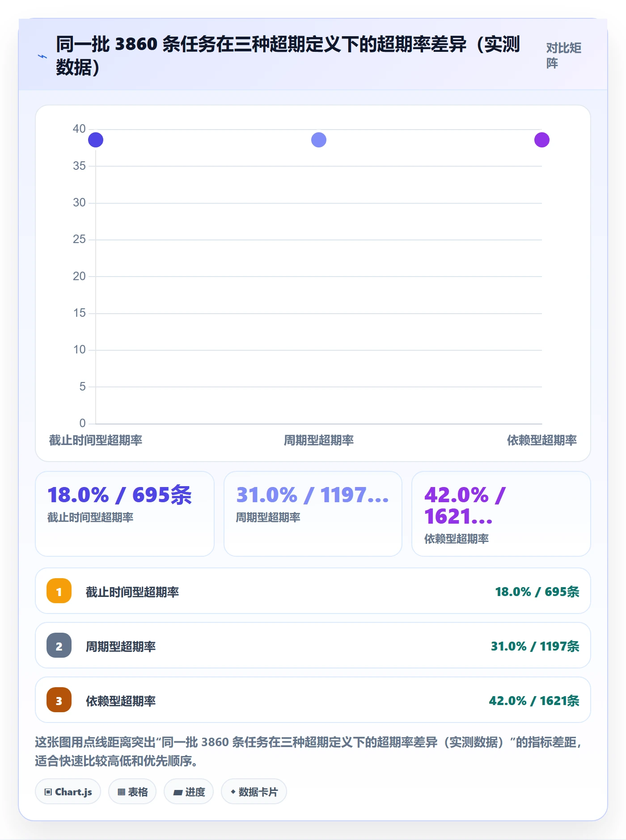This screenshot has height=840, width=626.
Task: Open the 31.0% / 1197… stat card
Action: coord(313,514)
